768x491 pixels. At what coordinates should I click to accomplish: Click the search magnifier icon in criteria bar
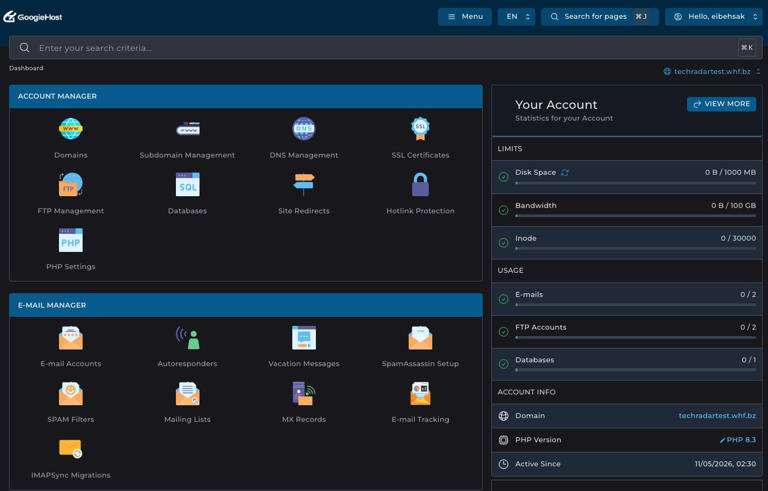(x=24, y=48)
